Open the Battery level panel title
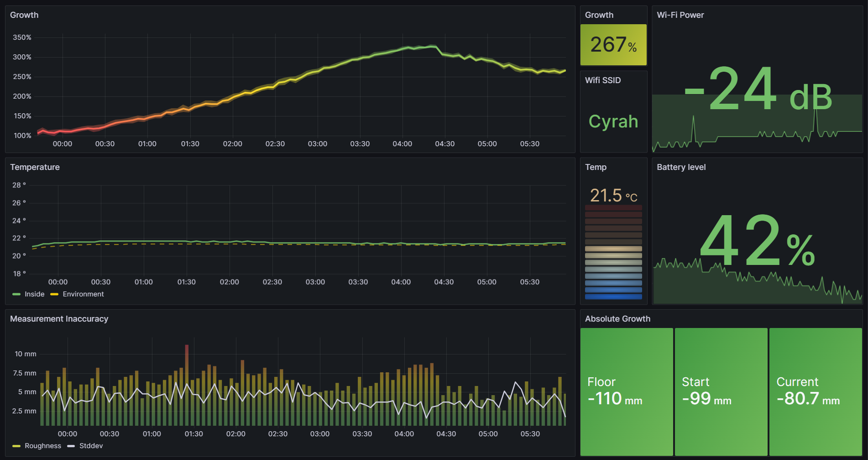Screen dimensions: 868x460 681,167
